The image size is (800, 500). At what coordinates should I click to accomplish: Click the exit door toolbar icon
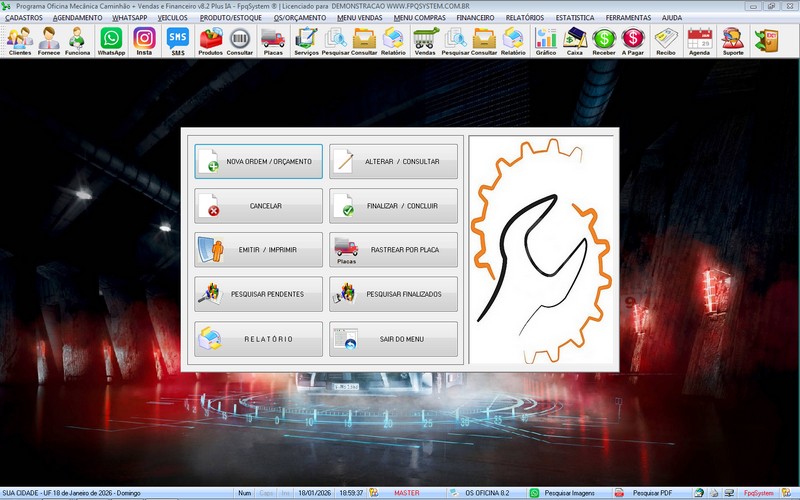[766, 41]
